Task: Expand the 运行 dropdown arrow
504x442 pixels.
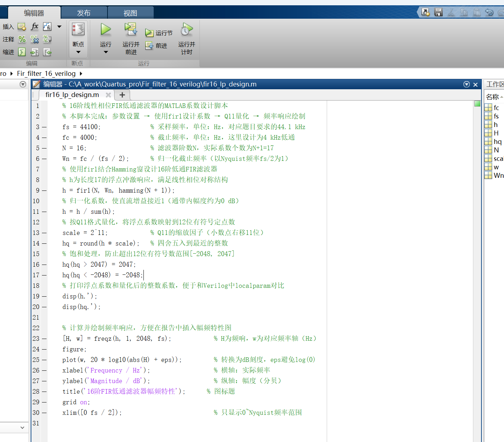Action: tap(106, 52)
